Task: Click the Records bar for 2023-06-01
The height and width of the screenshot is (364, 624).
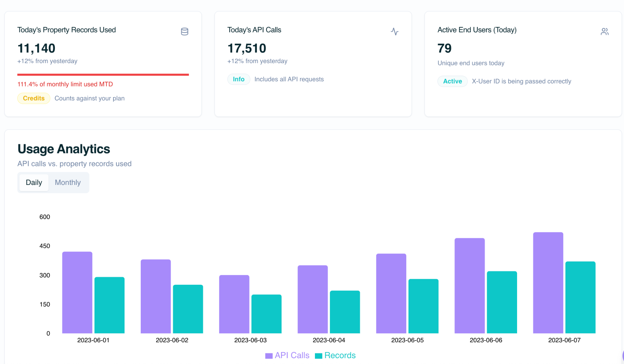Action: coord(110,305)
